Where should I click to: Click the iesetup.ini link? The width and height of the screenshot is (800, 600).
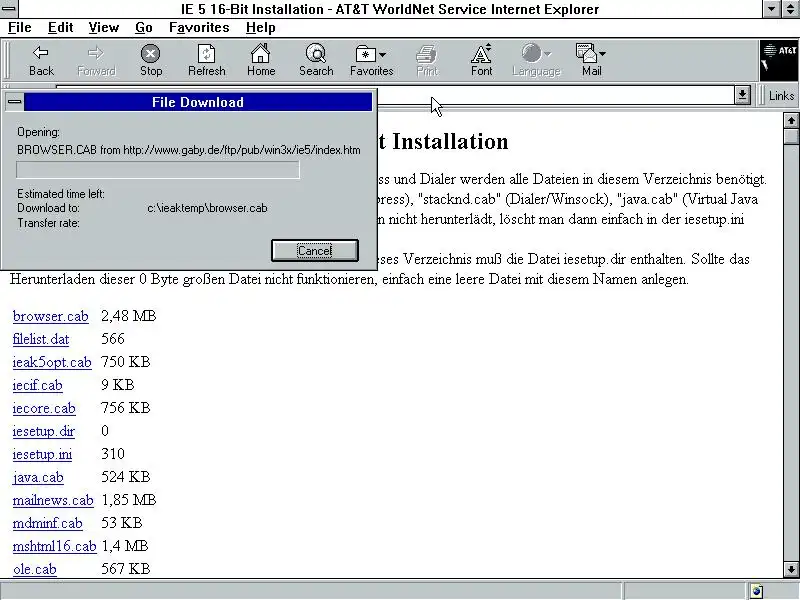[x=42, y=454]
